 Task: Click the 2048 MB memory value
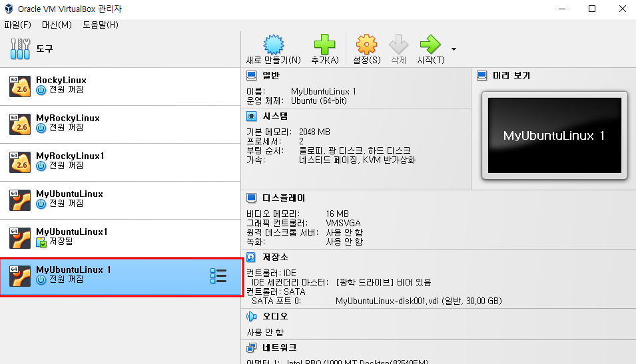tap(314, 132)
